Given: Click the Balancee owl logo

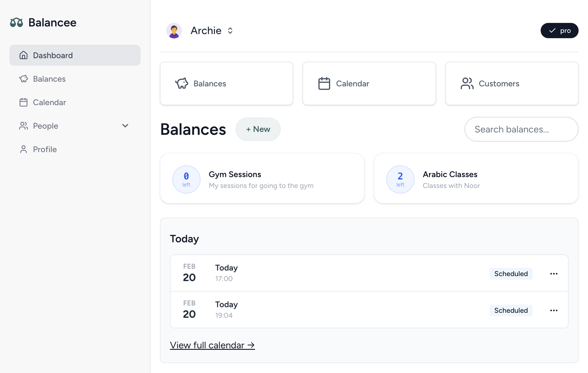Looking at the screenshot, I should click(17, 22).
